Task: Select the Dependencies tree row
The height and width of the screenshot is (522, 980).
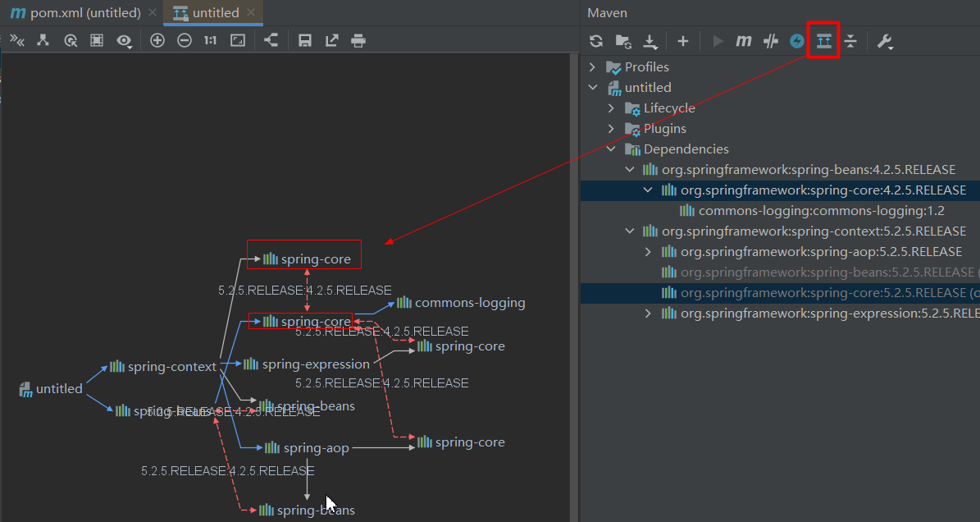Action: [780, 149]
